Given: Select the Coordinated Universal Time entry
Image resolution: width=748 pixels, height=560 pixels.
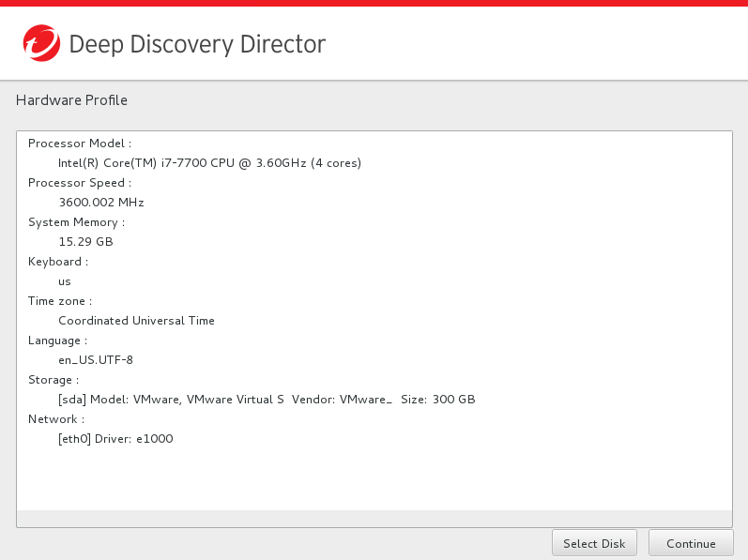Looking at the screenshot, I should pyautogui.click(x=136, y=321).
